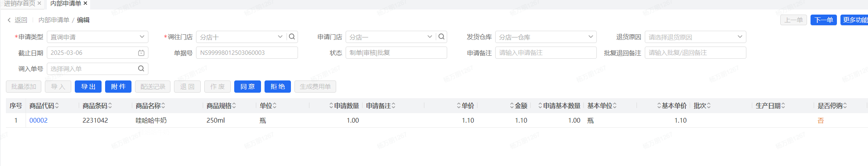The image size is (868, 166).
Task: Switch to 进销存首页 tab
Action: [x=19, y=4]
